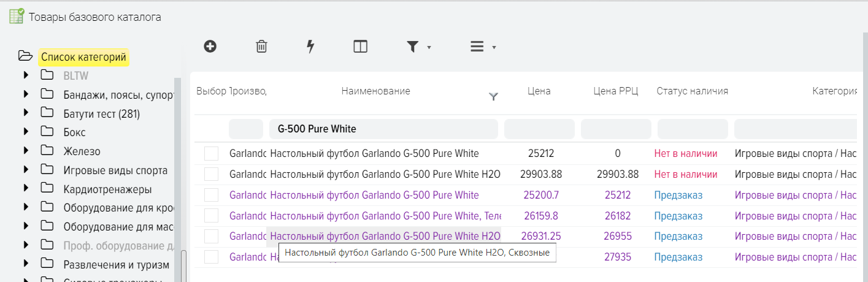868x282 pixels.
Task: Check the row priced 26159.8 checkbox
Action: click(212, 216)
